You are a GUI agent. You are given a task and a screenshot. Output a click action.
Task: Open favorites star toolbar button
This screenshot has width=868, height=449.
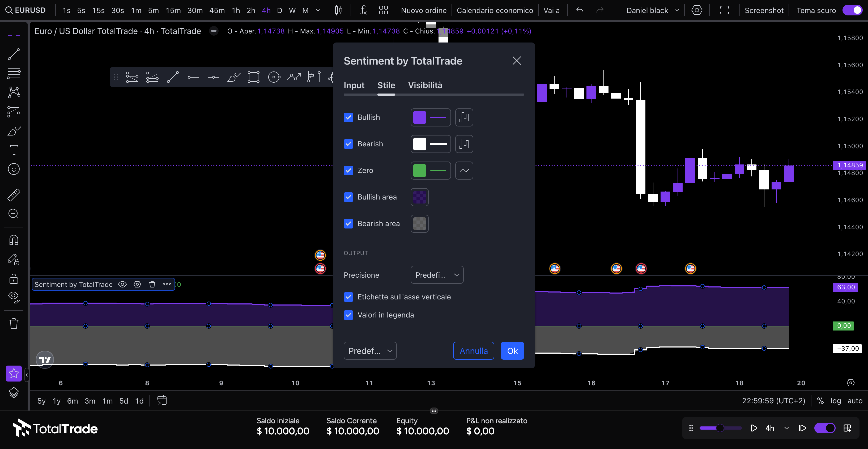[x=14, y=374]
